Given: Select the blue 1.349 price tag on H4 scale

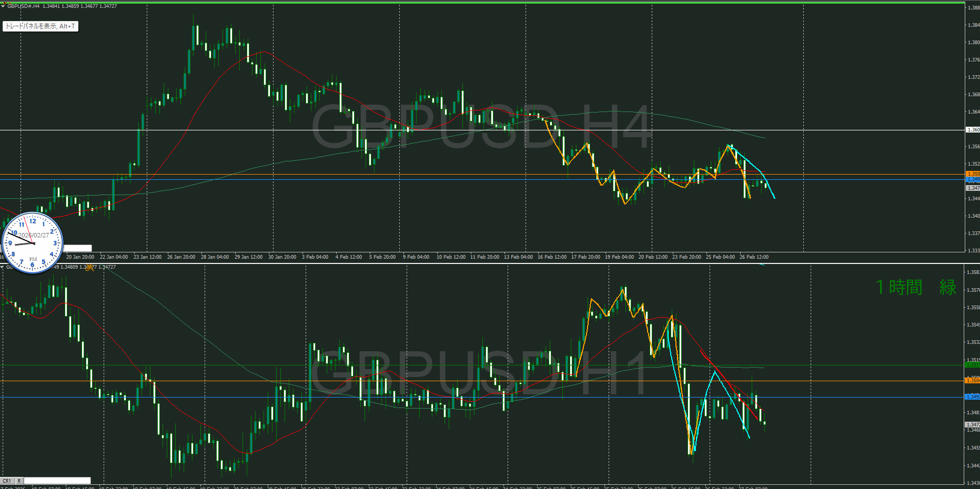Looking at the screenshot, I should (x=973, y=179).
